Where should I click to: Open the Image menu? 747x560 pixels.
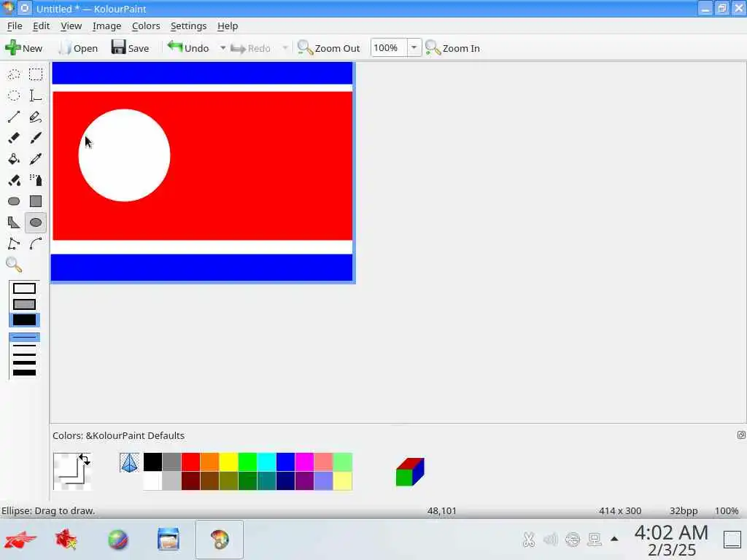click(107, 26)
